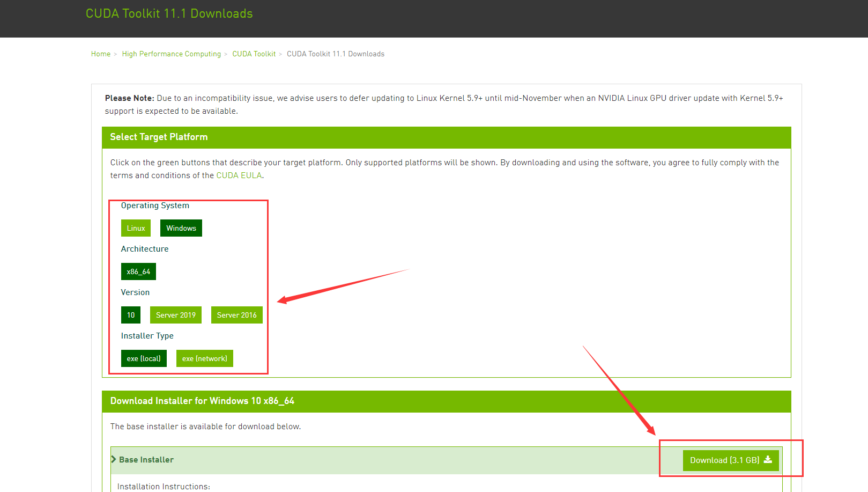Select exe (network) installer type
Screen dimensions: 868x492
pos(205,358)
